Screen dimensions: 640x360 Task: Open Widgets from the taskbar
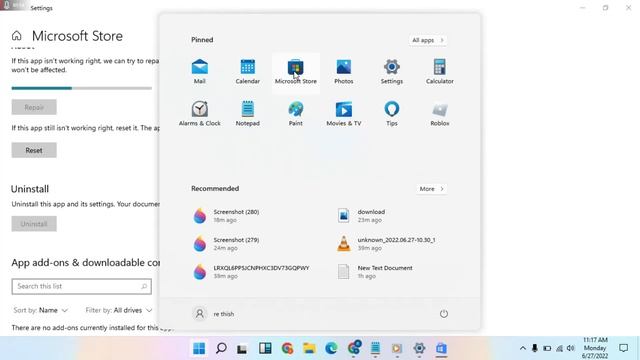(x=265, y=348)
